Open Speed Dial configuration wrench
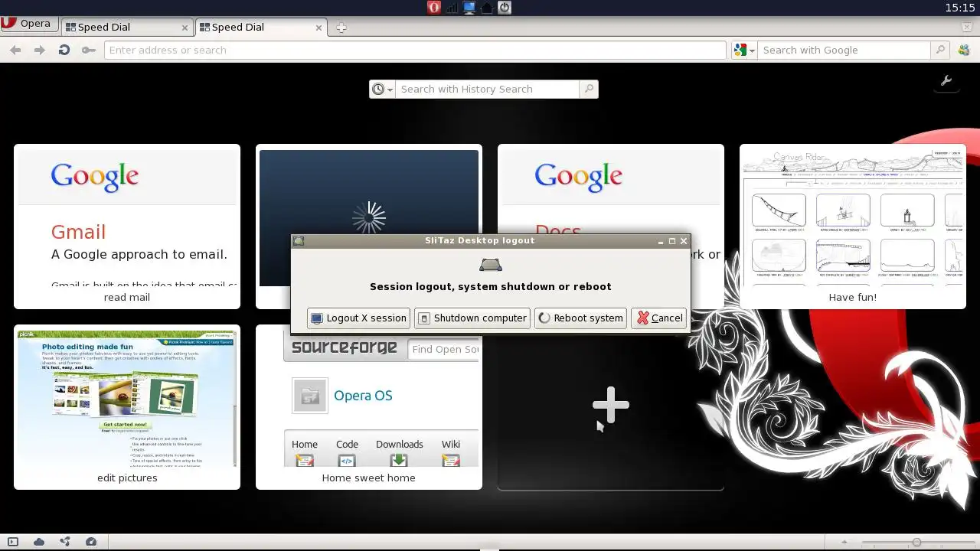The image size is (980, 551). [x=946, y=81]
